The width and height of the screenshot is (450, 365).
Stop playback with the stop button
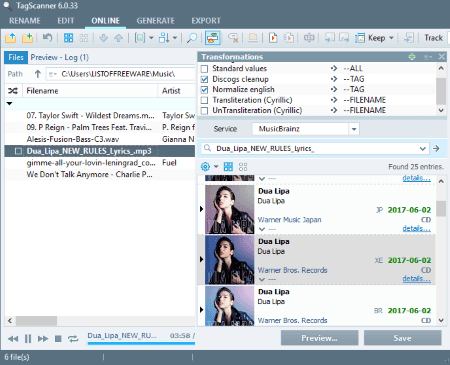click(58, 339)
